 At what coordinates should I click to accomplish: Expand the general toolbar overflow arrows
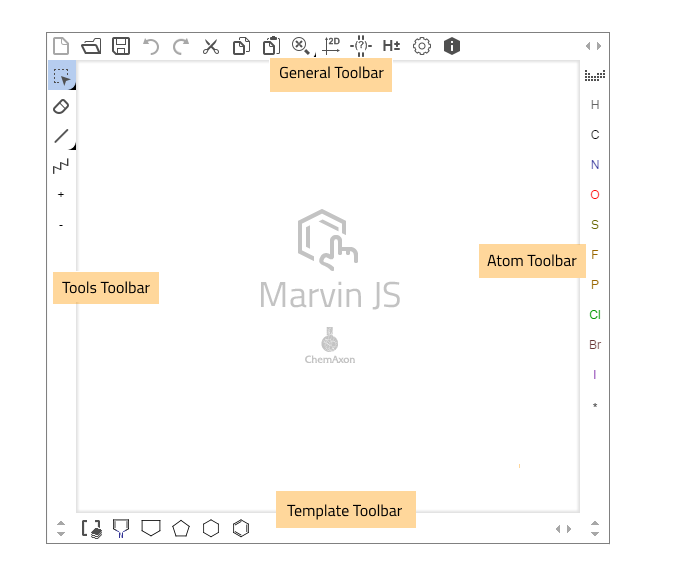click(594, 46)
